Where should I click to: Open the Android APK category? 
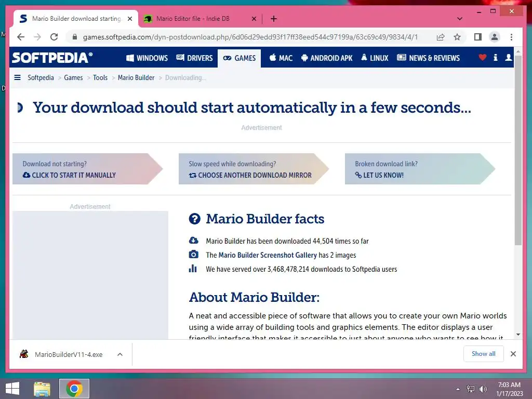327,58
